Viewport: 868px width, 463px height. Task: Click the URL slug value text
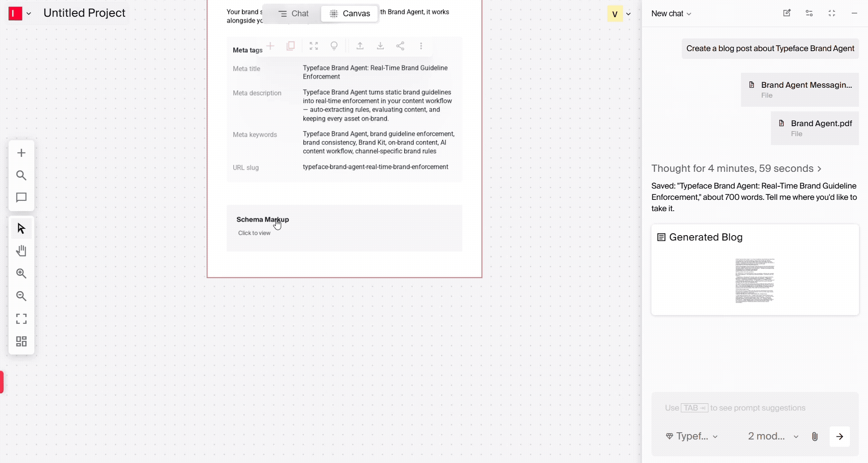pyautogui.click(x=376, y=167)
